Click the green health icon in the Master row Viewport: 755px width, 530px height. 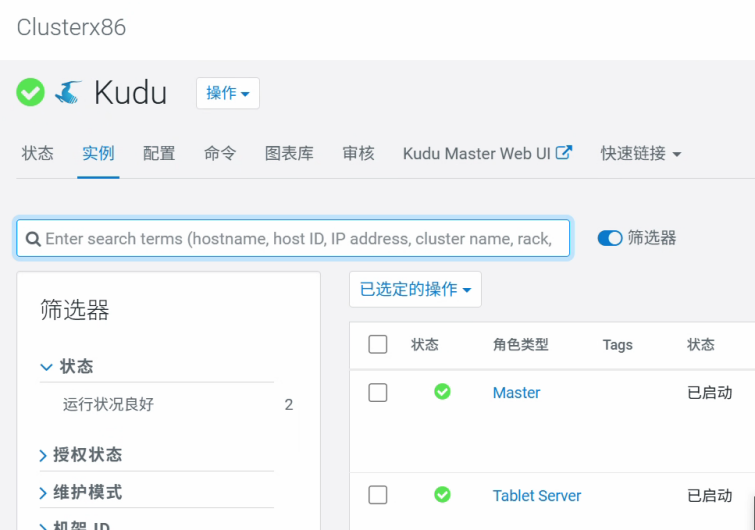[442, 392]
